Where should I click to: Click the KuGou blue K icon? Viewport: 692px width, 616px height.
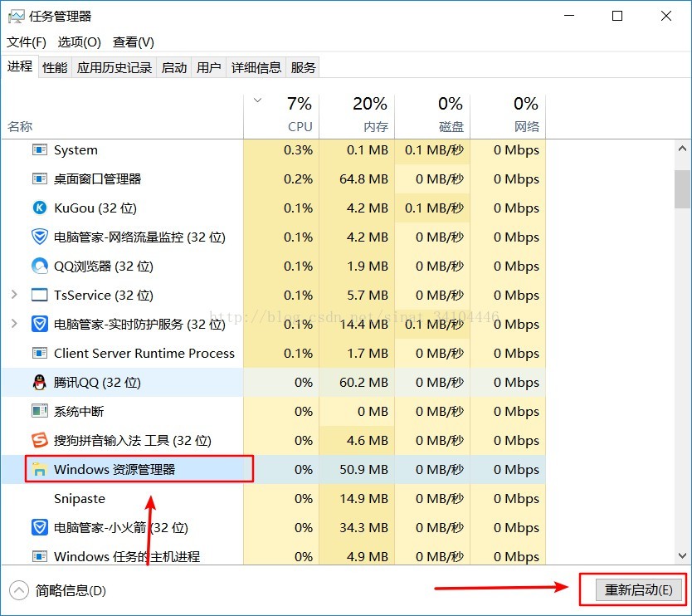click(x=40, y=208)
